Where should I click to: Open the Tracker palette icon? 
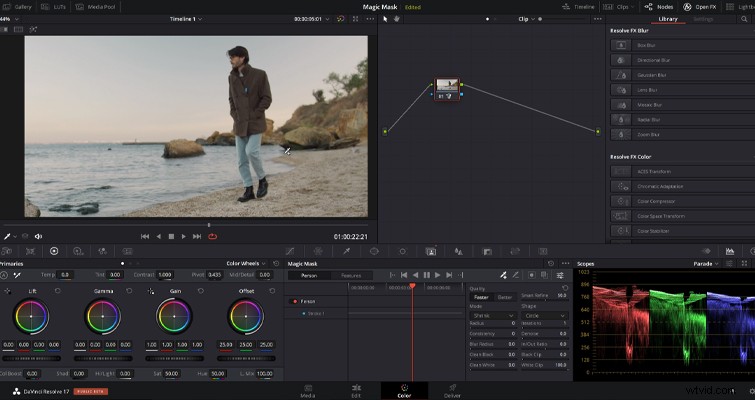[403, 251]
